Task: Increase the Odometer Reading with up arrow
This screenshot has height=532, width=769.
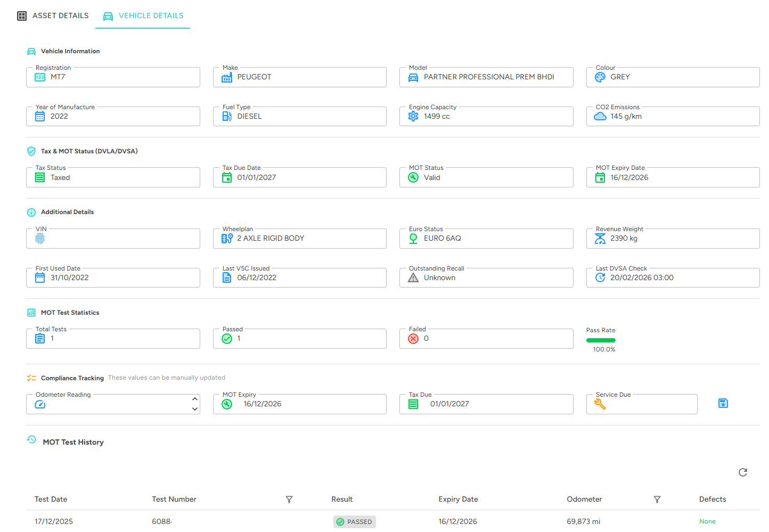Action: click(x=195, y=399)
